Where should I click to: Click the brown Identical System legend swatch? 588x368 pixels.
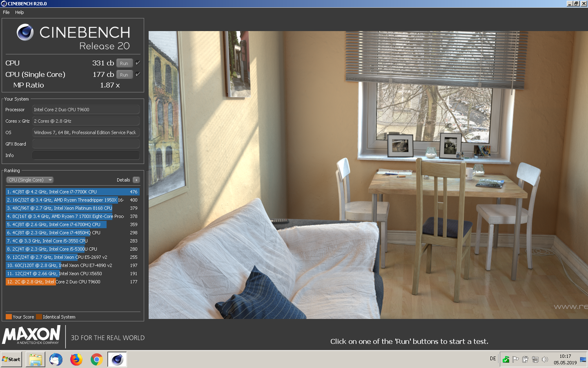point(39,317)
